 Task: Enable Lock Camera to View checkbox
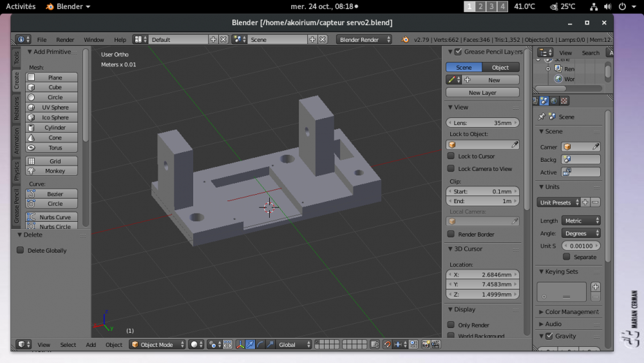pos(451,168)
